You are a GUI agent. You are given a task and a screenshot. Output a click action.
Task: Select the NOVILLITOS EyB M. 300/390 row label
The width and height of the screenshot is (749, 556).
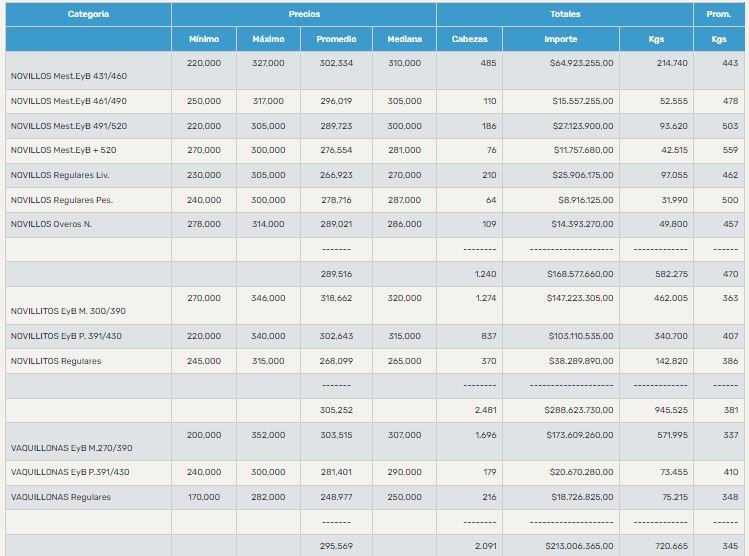70,312
